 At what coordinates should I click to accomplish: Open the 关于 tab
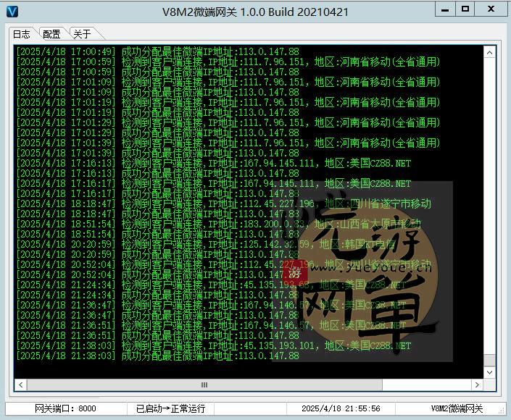click(82, 34)
